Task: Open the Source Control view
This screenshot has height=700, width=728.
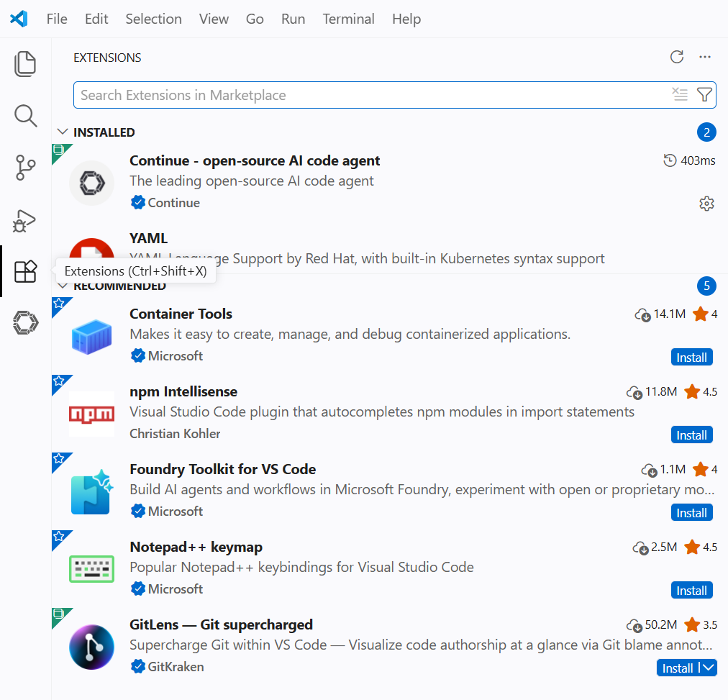Action: tap(25, 168)
